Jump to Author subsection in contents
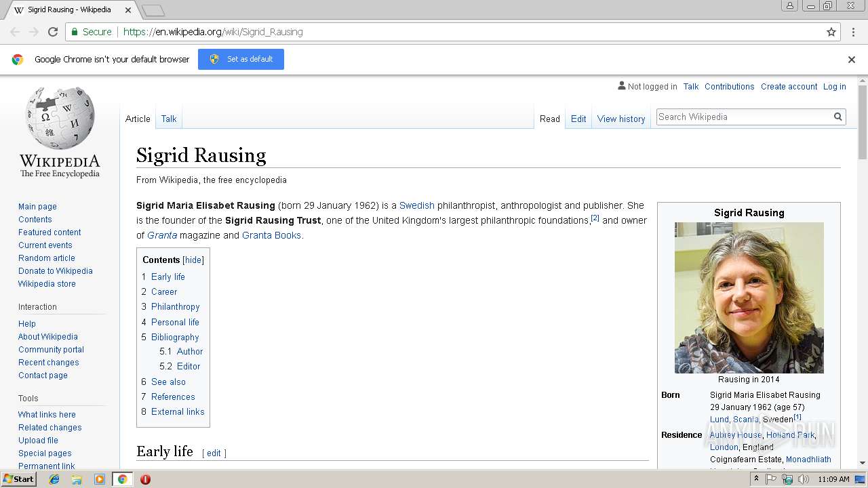This screenshot has width=868, height=488. pos(190,351)
